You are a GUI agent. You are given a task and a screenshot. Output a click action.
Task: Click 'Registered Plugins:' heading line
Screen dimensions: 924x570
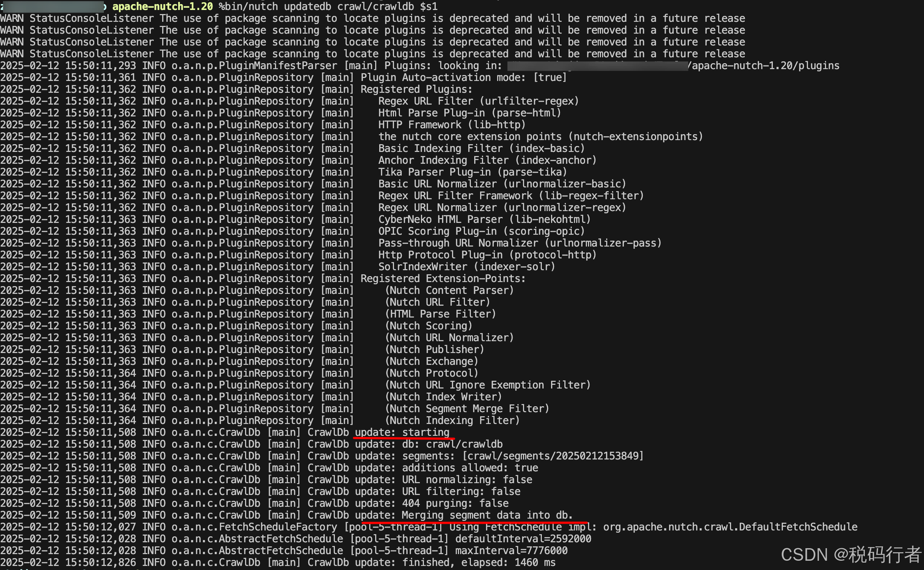[416, 89]
